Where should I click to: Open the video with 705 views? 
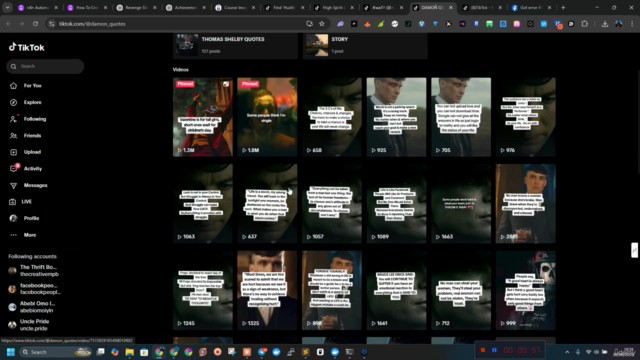pos(461,117)
